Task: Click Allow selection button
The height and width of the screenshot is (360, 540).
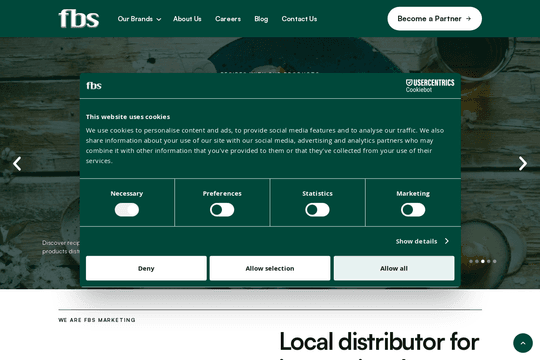Action: 270,268
